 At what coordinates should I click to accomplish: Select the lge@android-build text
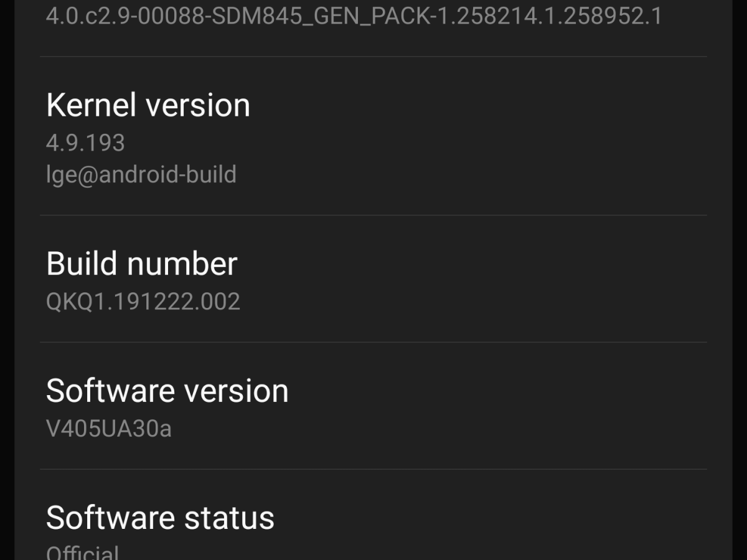141,175
